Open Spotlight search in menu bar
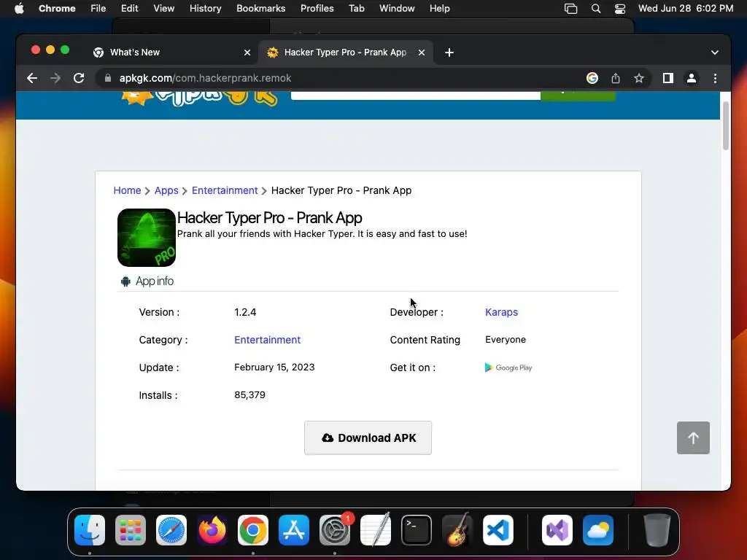The width and height of the screenshot is (747, 560). click(595, 9)
